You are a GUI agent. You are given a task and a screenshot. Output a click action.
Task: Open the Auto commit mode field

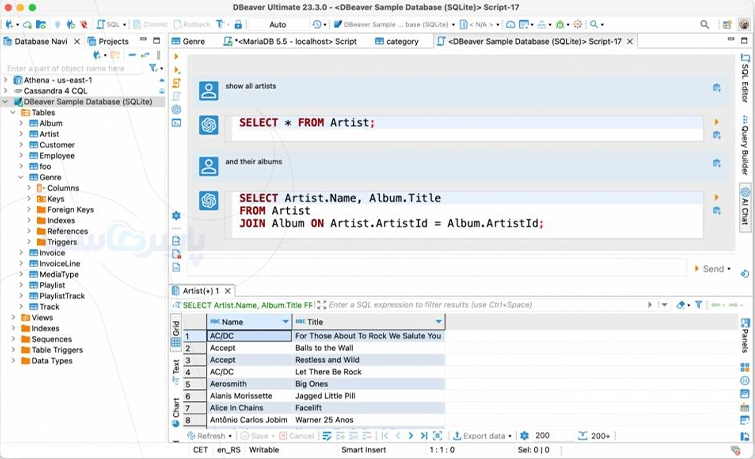click(278, 24)
